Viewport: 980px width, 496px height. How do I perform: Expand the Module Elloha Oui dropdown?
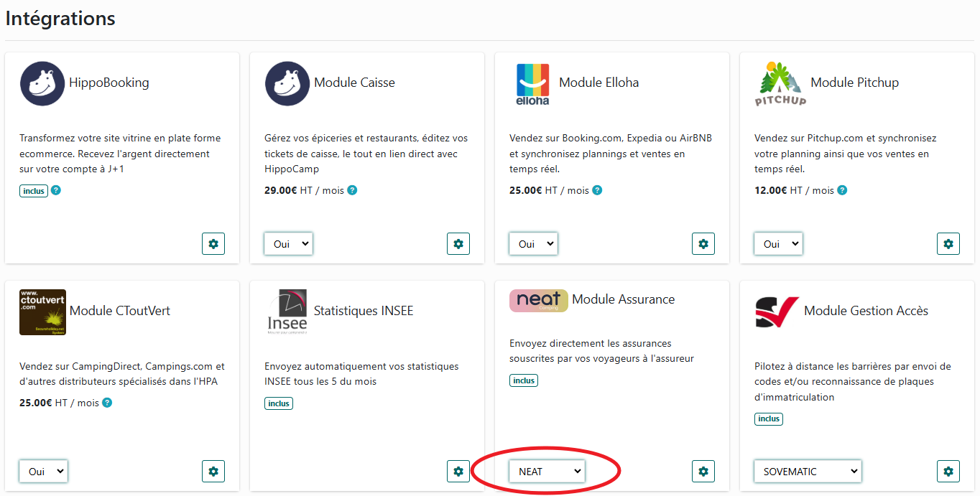point(534,244)
